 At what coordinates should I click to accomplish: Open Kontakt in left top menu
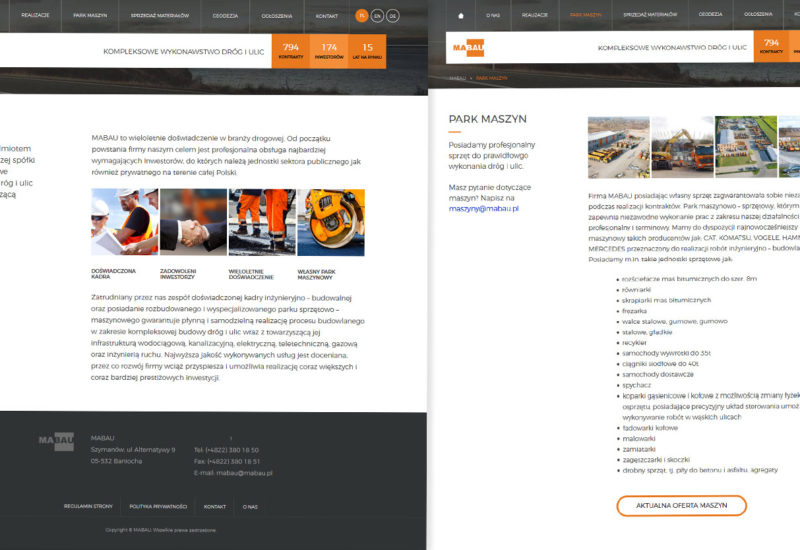point(327,16)
